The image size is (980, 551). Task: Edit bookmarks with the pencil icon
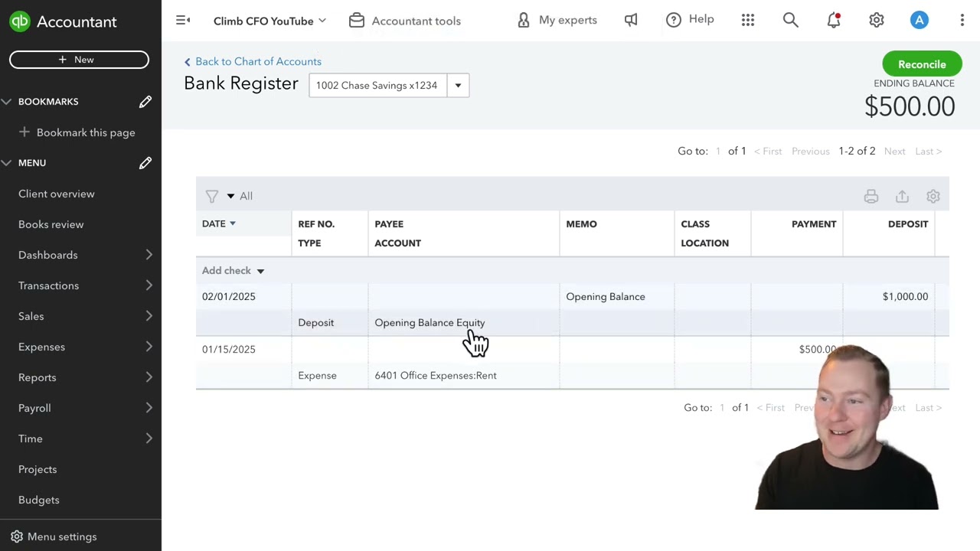(x=145, y=102)
